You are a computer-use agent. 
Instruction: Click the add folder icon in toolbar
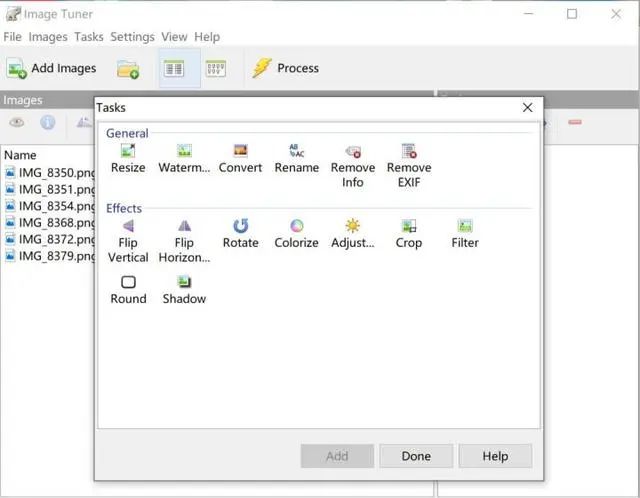[128, 69]
